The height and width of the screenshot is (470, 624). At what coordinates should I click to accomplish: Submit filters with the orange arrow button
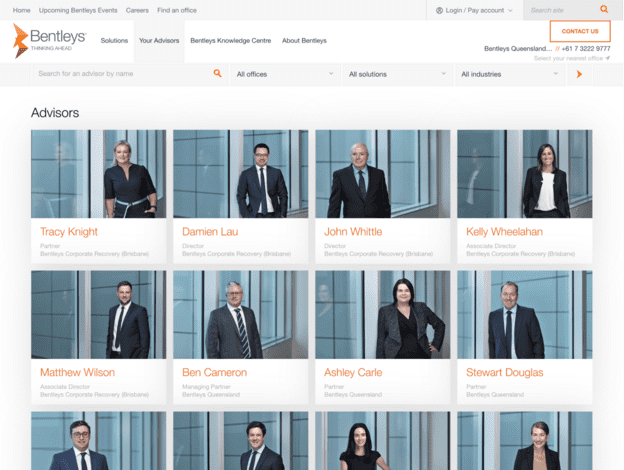[x=579, y=74]
